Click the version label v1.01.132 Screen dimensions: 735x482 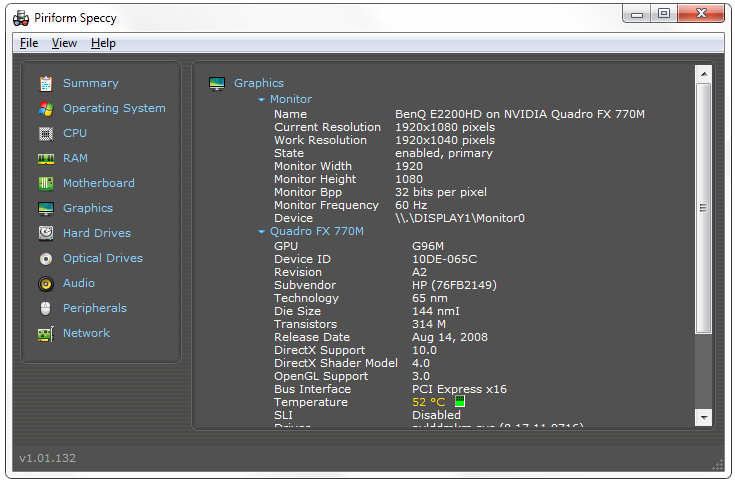pos(47,458)
